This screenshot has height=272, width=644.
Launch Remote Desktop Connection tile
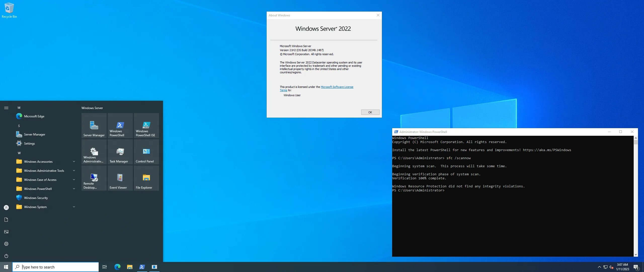(x=94, y=178)
